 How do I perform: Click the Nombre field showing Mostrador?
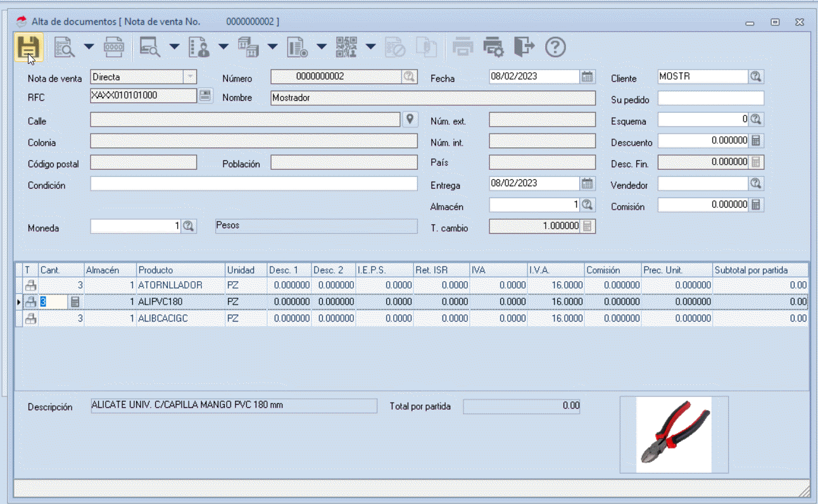tap(433, 98)
